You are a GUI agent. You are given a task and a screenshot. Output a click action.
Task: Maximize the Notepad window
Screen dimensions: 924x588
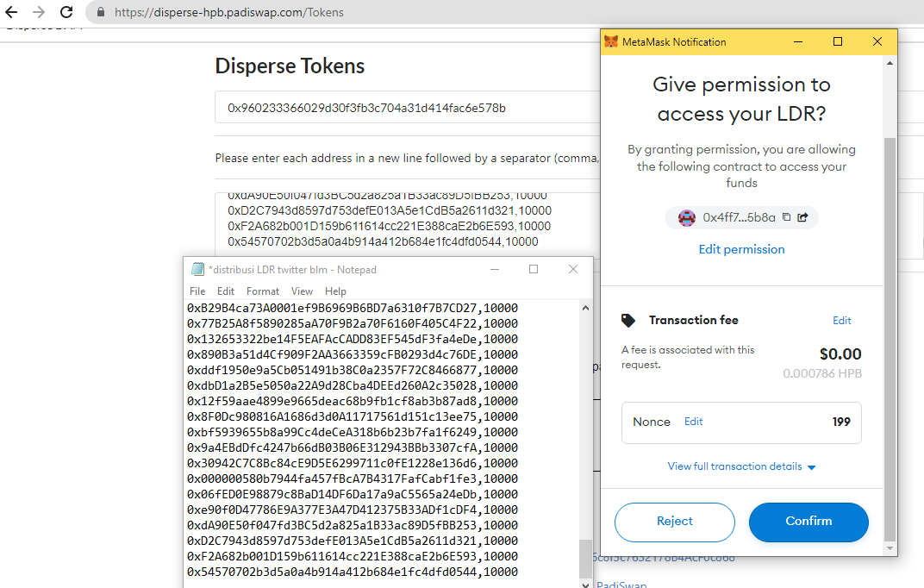pyautogui.click(x=534, y=269)
